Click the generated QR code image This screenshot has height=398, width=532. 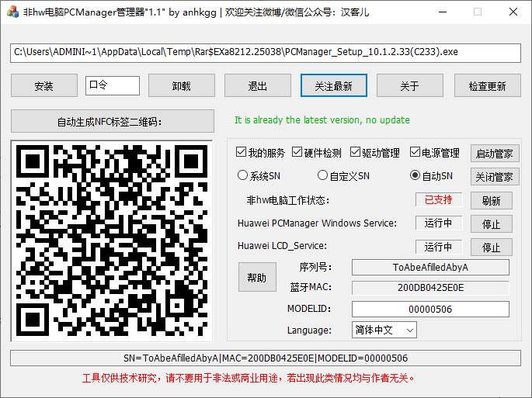112,241
